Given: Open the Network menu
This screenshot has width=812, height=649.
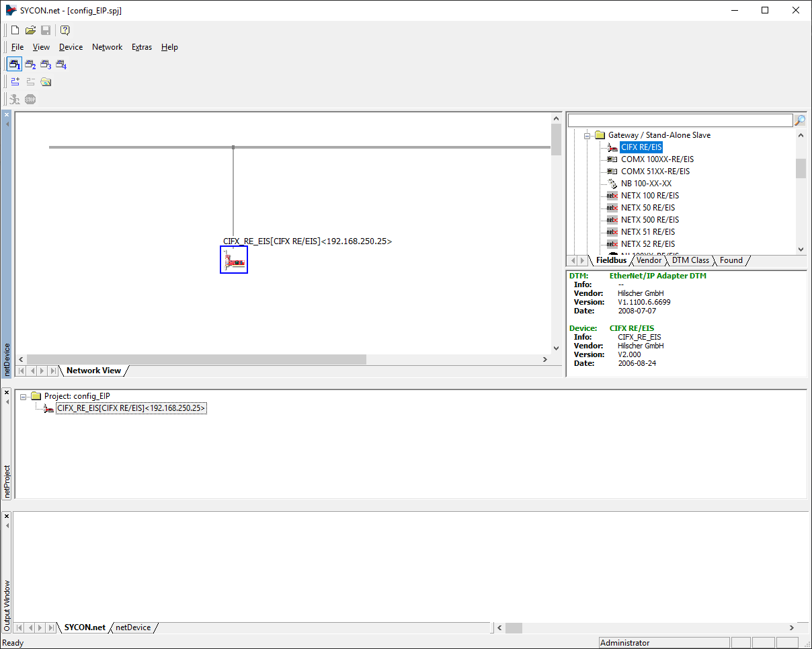Looking at the screenshot, I should [x=107, y=47].
